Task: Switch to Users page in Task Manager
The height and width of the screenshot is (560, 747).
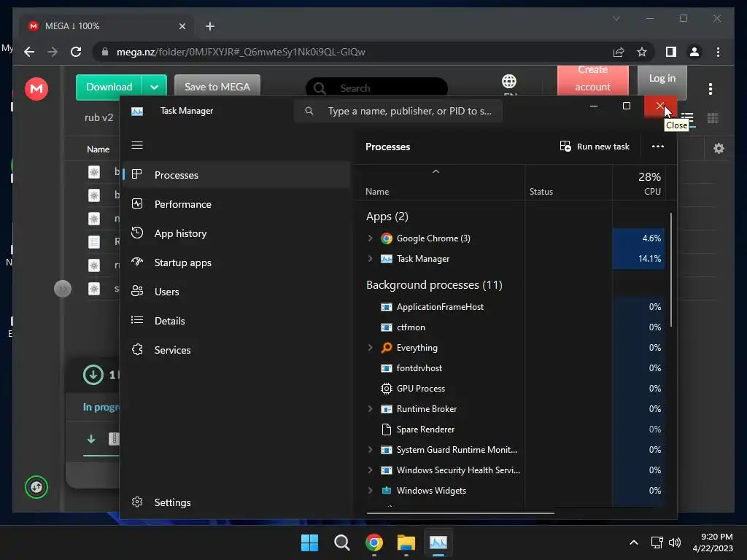Action: coord(237,292)
